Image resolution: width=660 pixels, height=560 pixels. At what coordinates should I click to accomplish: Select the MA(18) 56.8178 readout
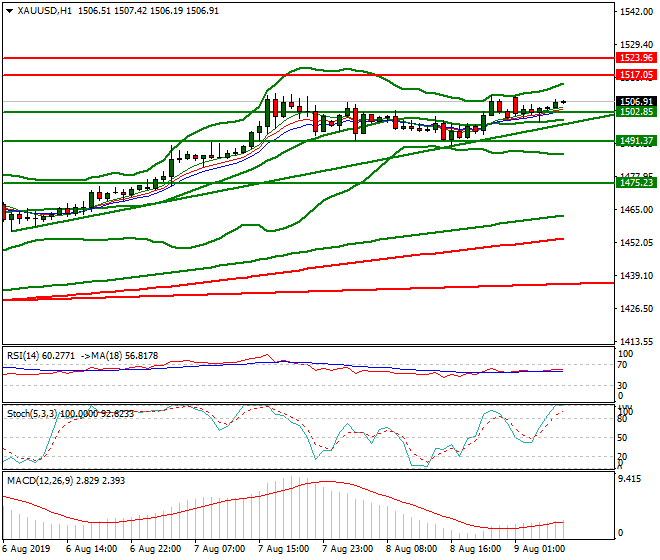(125, 356)
